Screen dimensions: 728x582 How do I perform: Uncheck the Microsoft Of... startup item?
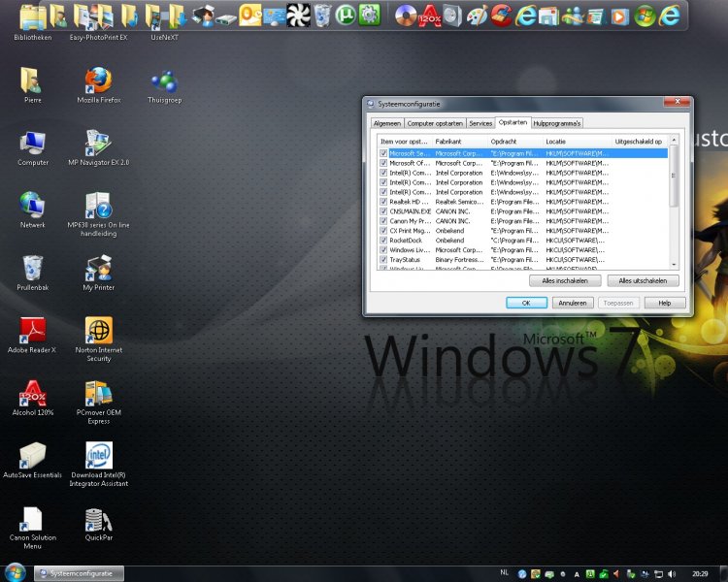(x=383, y=163)
